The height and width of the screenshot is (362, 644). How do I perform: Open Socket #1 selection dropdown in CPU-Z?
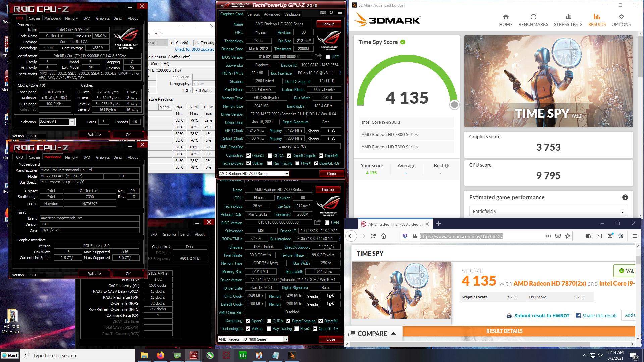[x=72, y=122]
